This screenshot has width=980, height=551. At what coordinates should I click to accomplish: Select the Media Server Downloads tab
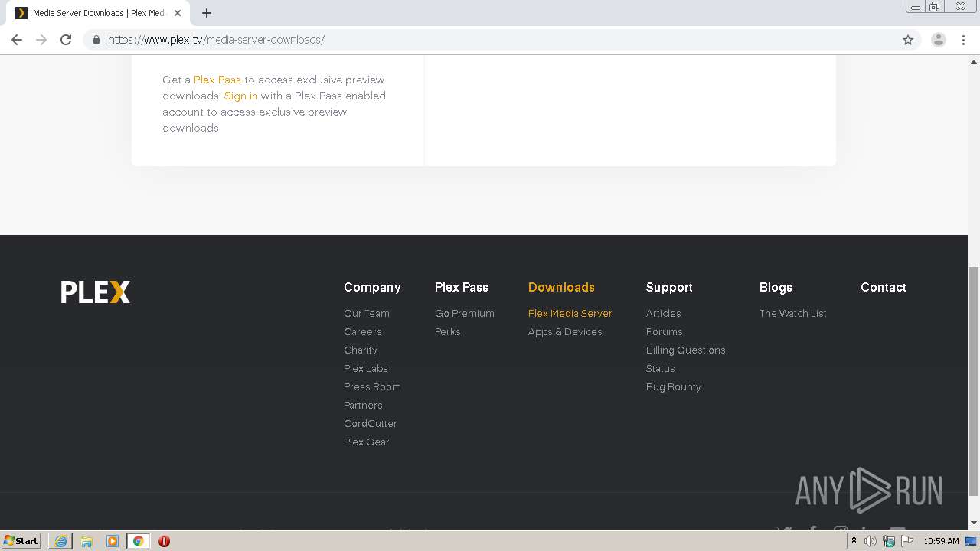(98, 13)
